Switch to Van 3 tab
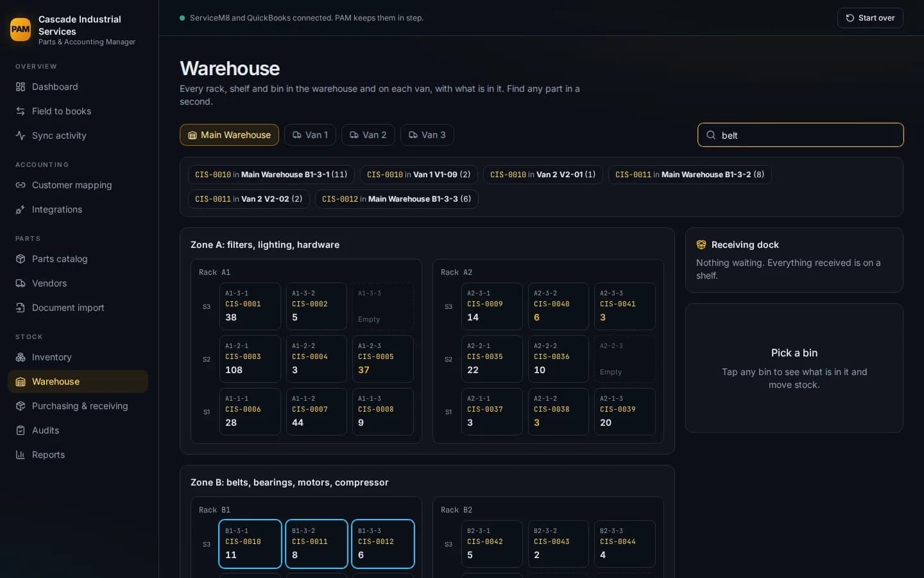 (427, 135)
